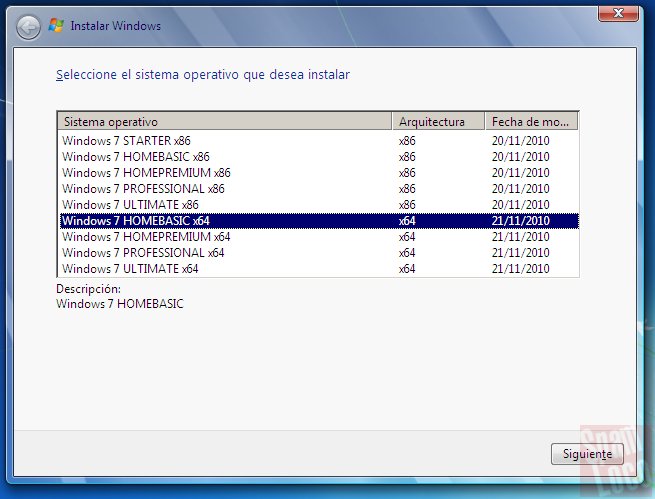Sort by Arquitectura column header
Image resolution: width=655 pixels, height=499 pixels.
[438, 122]
